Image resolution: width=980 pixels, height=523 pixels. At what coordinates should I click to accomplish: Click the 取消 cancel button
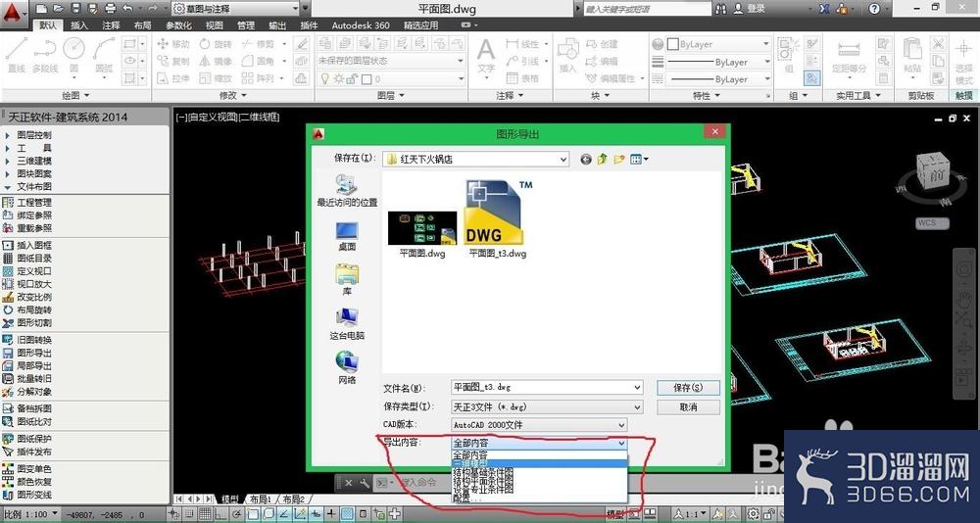point(688,406)
